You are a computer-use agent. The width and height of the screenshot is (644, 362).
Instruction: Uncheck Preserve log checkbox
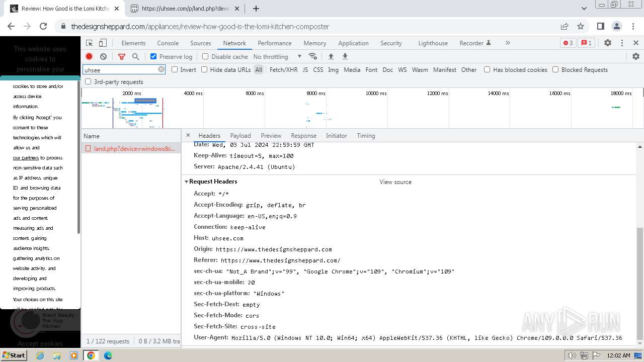tap(153, 56)
